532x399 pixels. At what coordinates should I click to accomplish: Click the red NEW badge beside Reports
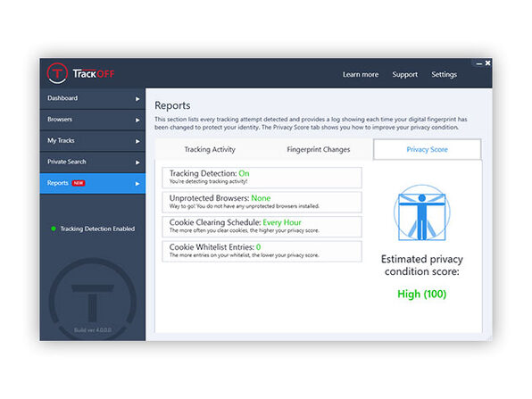point(79,183)
